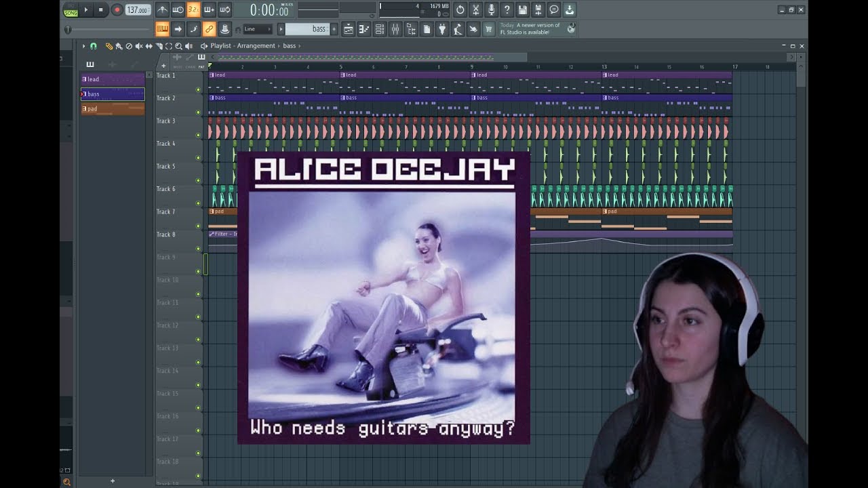Click the 137.000 tempo display

coord(138,9)
